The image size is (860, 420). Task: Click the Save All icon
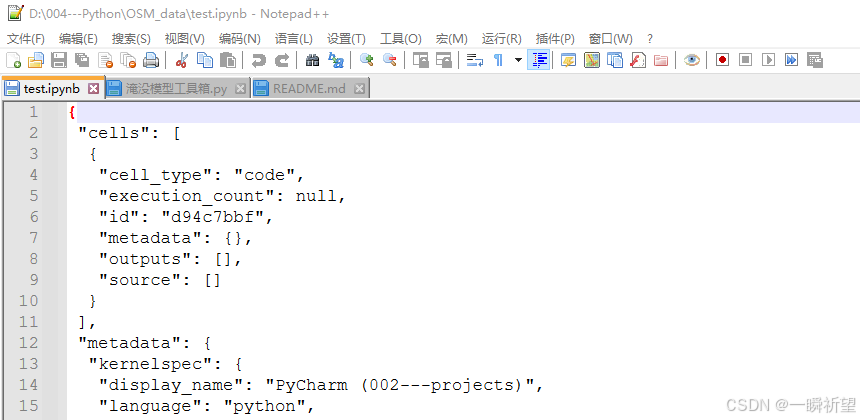[x=82, y=60]
